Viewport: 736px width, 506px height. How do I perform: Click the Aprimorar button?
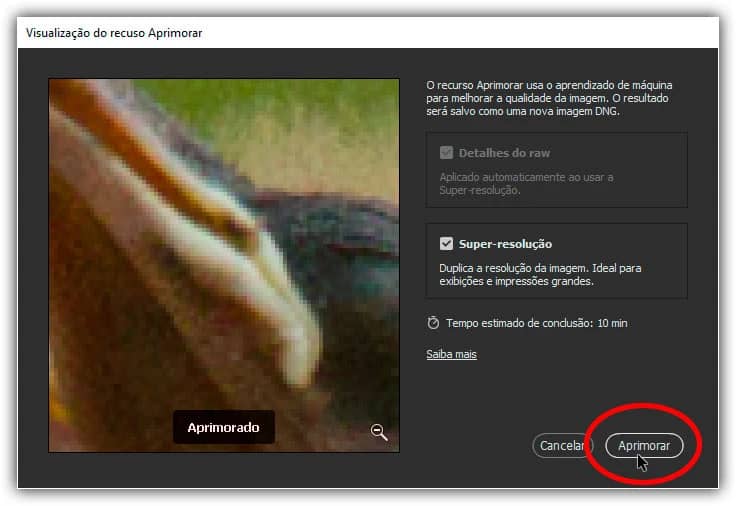(x=644, y=445)
